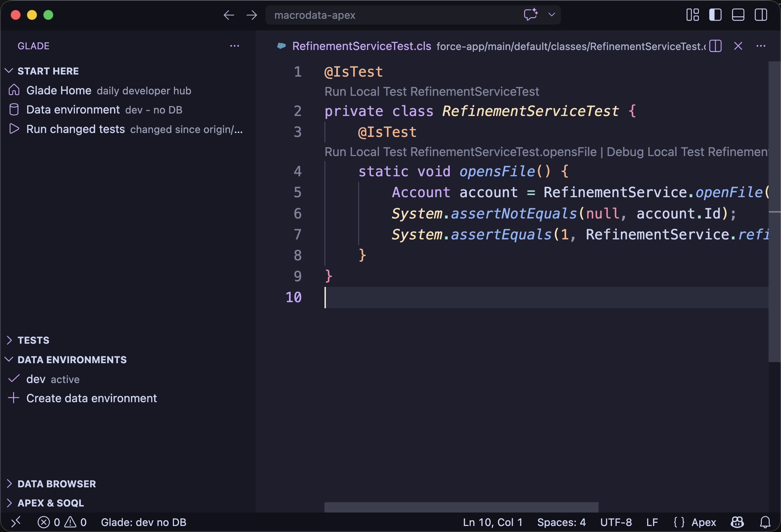Open Data environment dev entry
781x532 pixels.
coord(128,110)
